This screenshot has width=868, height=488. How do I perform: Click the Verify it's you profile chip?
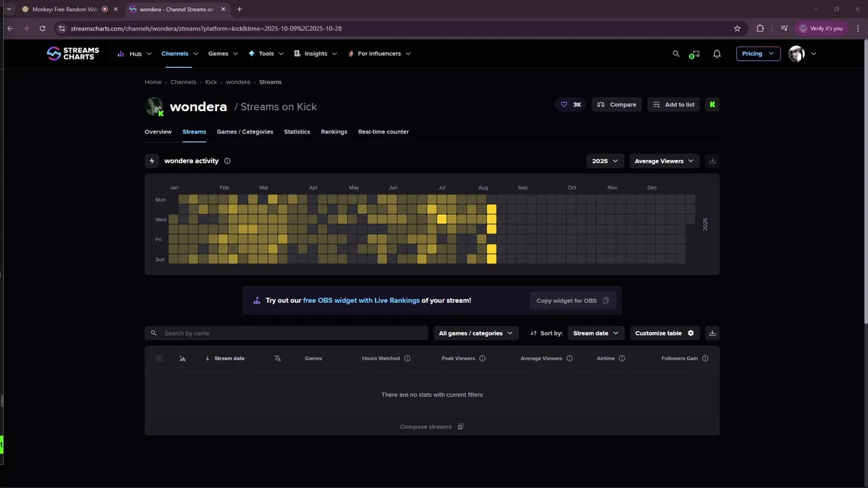[821, 28]
